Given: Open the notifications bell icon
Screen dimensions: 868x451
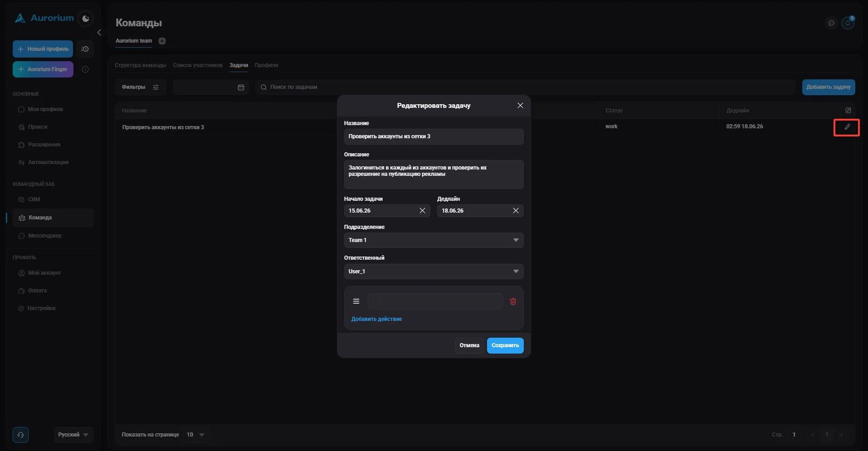Looking at the screenshot, I should pyautogui.click(x=848, y=23).
